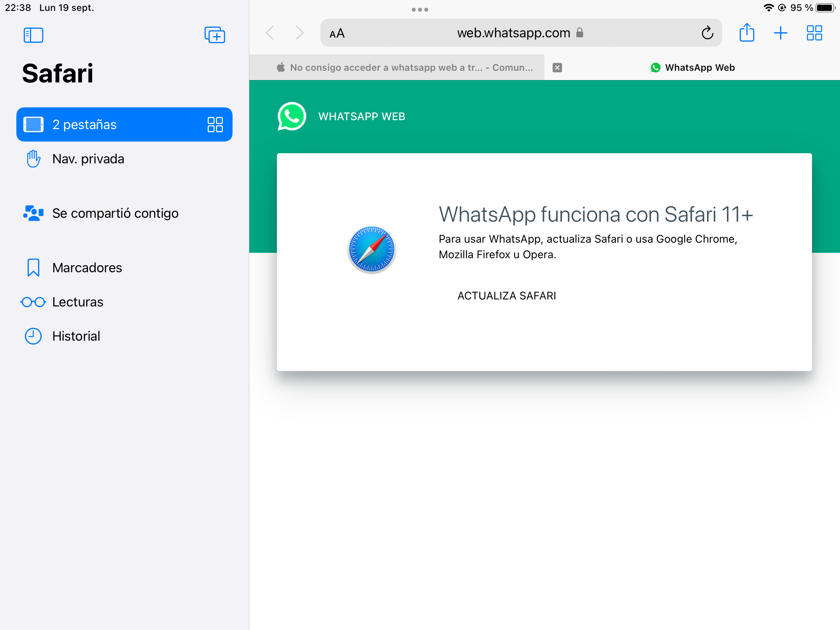The width and height of the screenshot is (840, 630).
Task: Open Historial browsing history
Action: click(76, 336)
